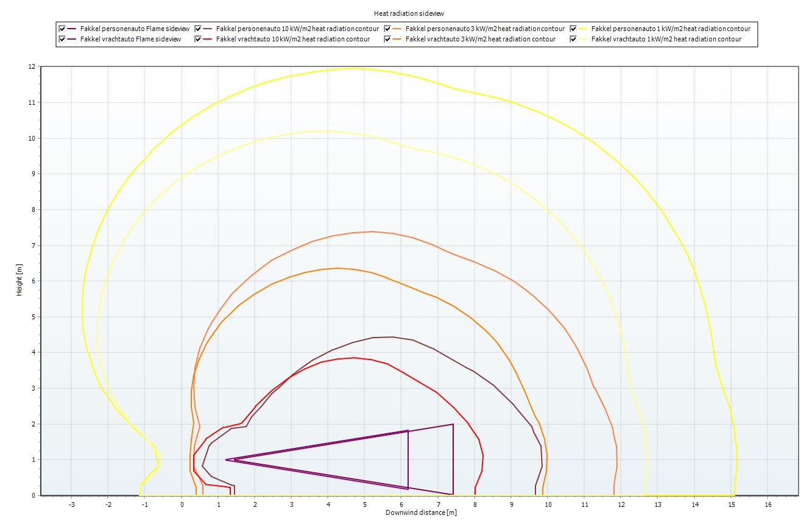Click the peak of the outermost yellow contour
This screenshot has width=812, height=524.
352,68
